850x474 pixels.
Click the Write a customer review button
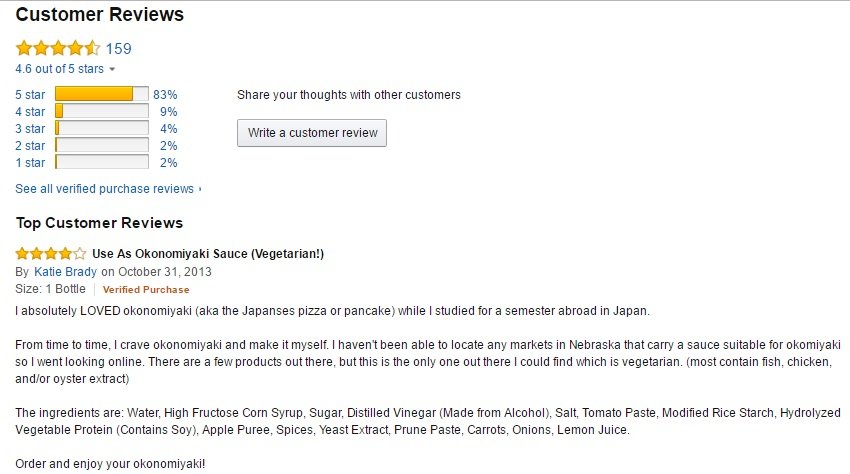tap(312, 133)
